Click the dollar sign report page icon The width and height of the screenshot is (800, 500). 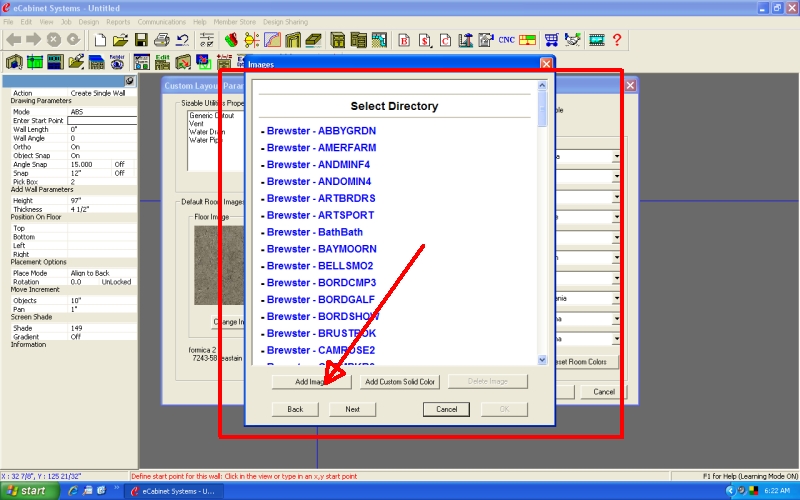coord(424,40)
